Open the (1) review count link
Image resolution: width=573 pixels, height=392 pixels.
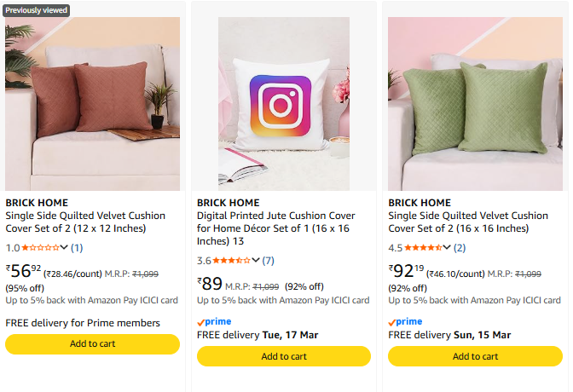[77, 248]
